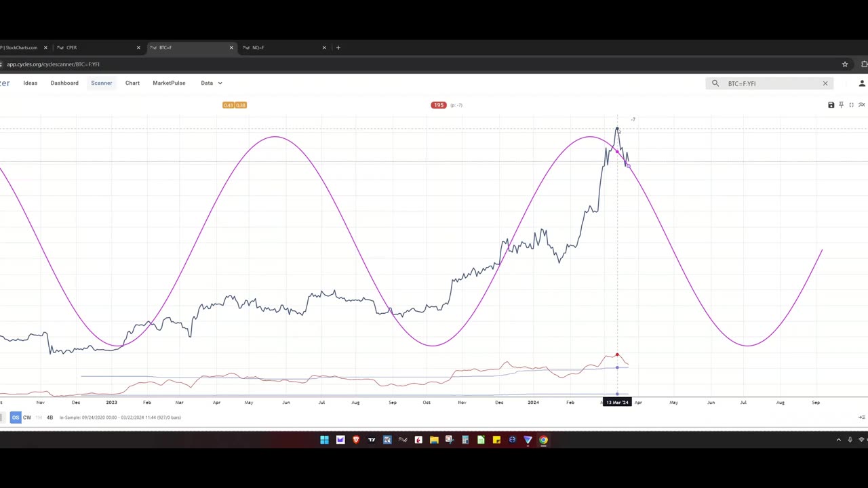Toggle fullscreen chart view icon
Viewport: 868px width, 488px height.
click(x=852, y=105)
